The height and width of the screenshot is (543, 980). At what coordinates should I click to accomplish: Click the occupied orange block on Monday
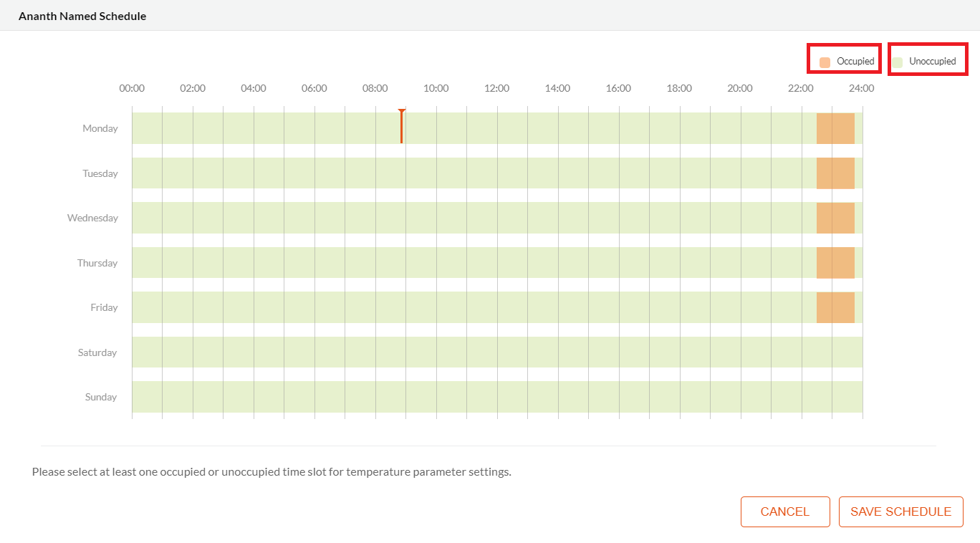pos(836,128)
